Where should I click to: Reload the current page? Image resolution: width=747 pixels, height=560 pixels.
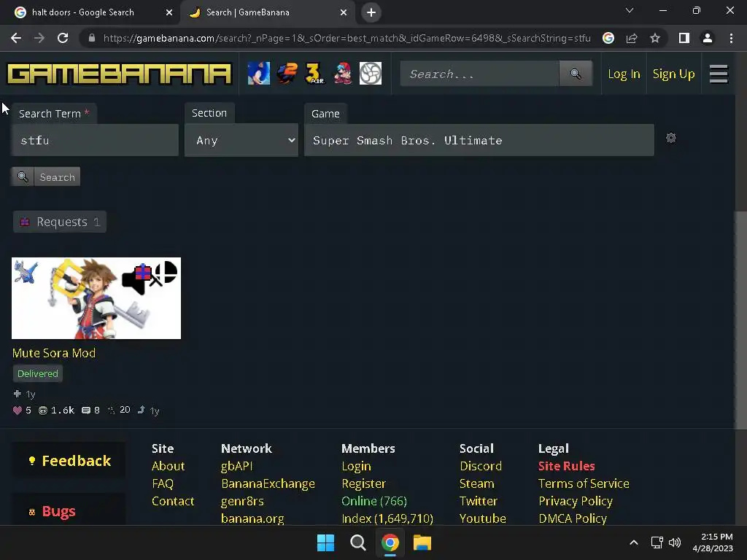(63, 38)
